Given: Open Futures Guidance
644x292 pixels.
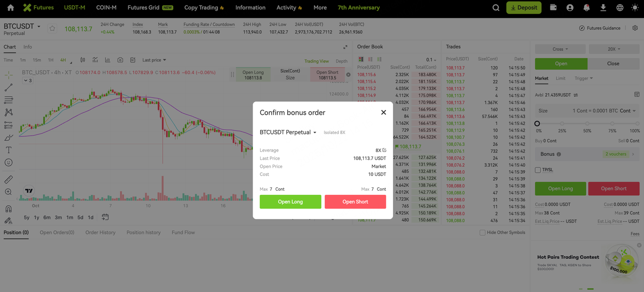Looking at the screenshot, I should [600, 28].
